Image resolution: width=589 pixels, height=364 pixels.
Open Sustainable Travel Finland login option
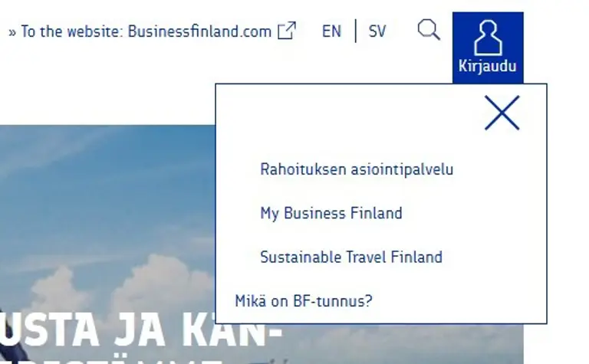350,257
